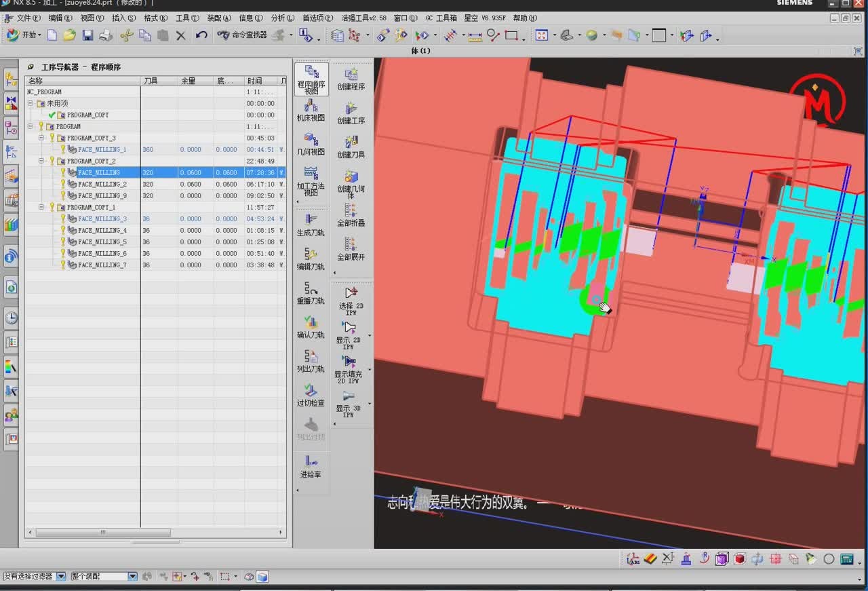
Task: Click time cell 06:17:10 for FACE_MILLING_2
Action: (x=260, y=184)
